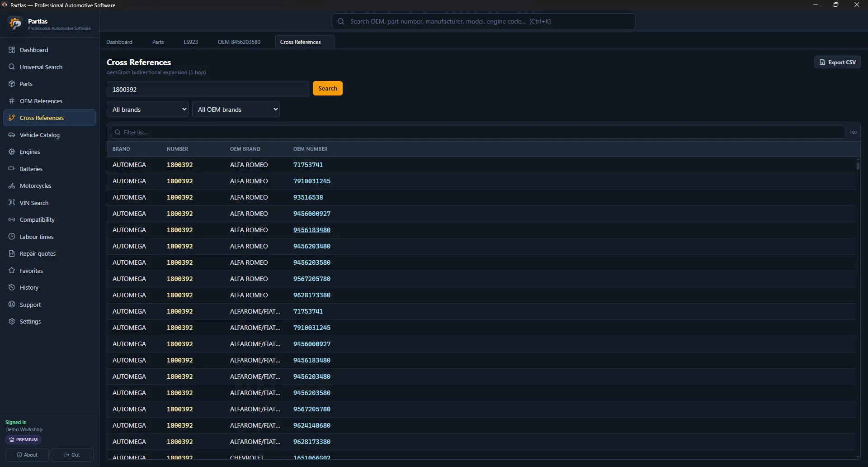Sort by the NUMBER column header
This screenshot has height=467, width=868.
(x=177, y=149)
